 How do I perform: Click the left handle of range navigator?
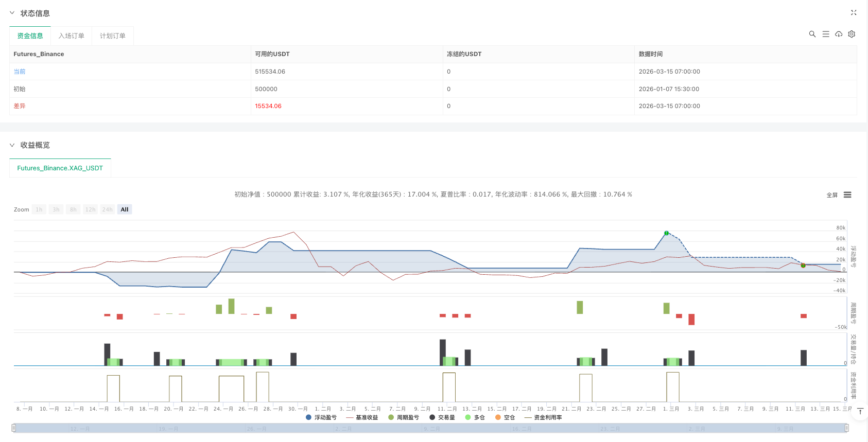pos(14,428)
